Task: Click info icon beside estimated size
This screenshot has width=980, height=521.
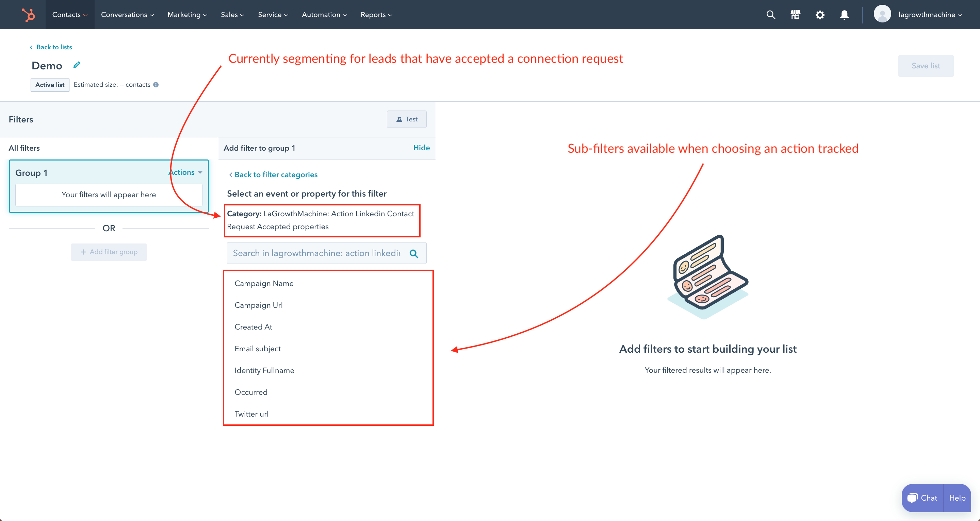Action: coord(156,85)
